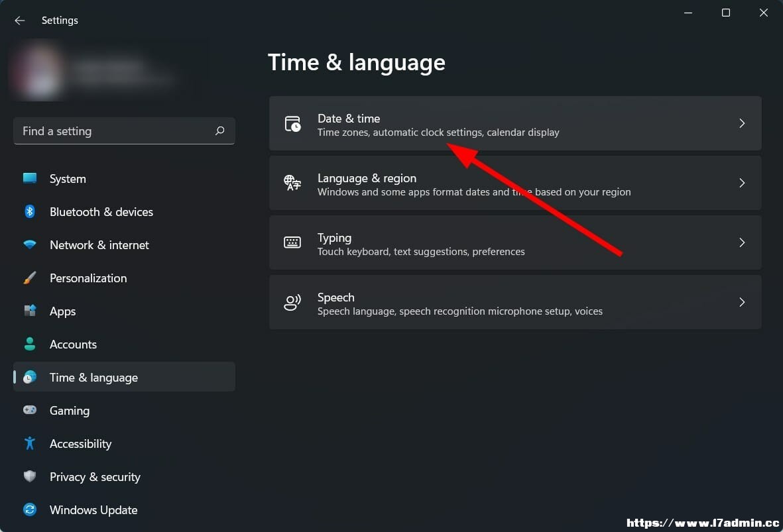Click the Accessibility figure icon
783x532 pixels.
[x=29, y=443]
